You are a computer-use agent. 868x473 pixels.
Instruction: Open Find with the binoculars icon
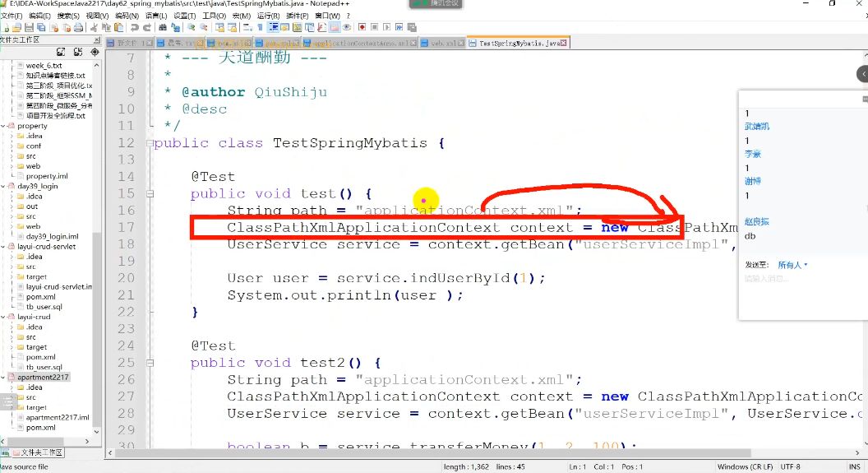click(x=161, y=28)
